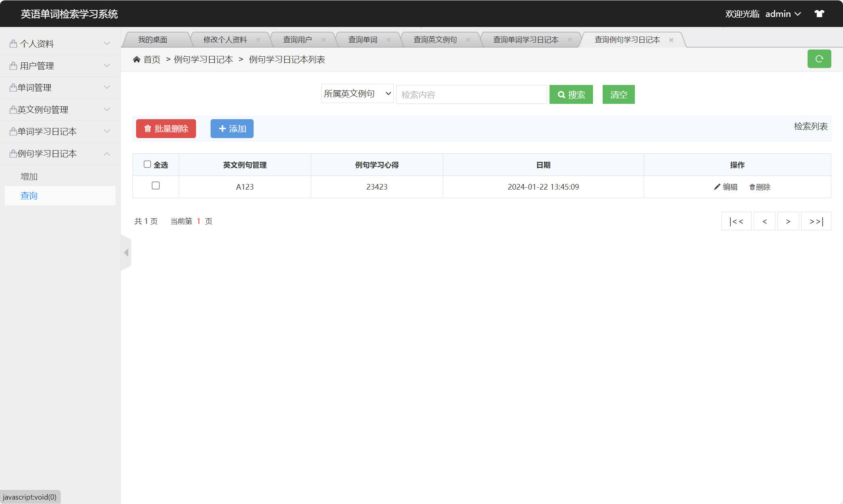Go to the last page using >>| control
Screen dimensions: 843x504
816,221
